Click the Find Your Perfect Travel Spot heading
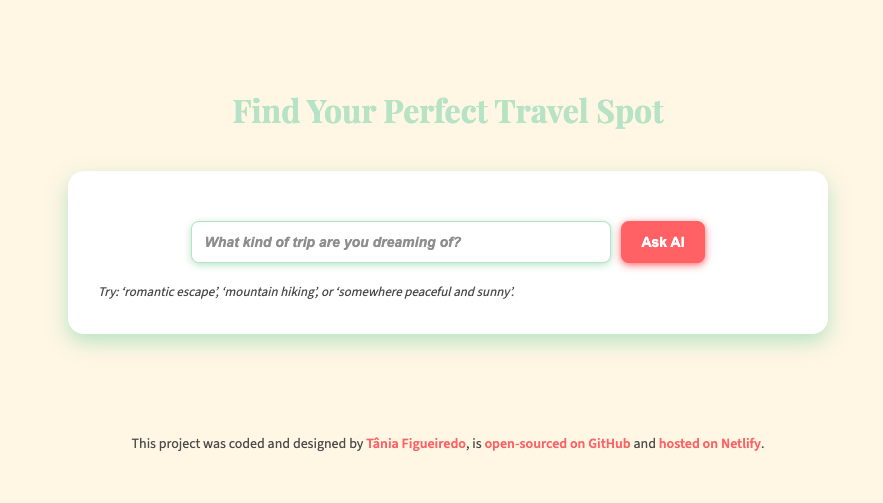The width and height of the screenshot is (883, 503). click(448, 111)
